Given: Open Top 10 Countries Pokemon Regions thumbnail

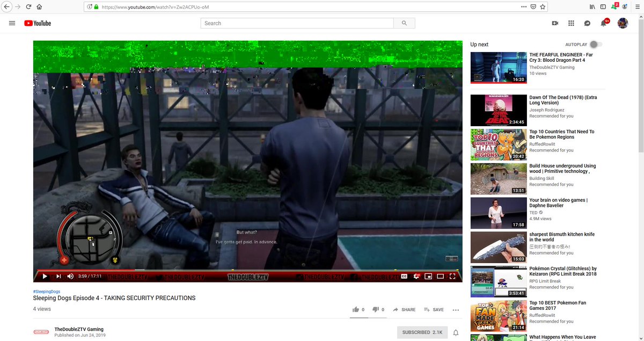Looking at the screenshot, I should pos(499,144).
